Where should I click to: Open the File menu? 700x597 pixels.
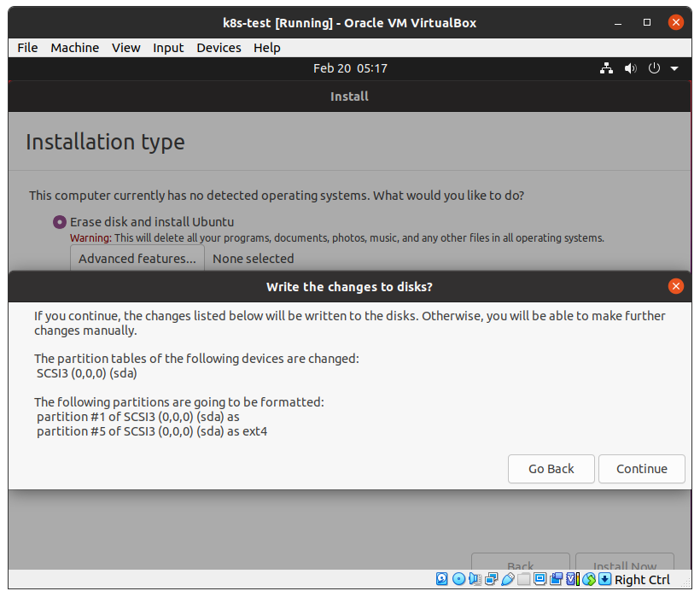click(x=27, y=48)
